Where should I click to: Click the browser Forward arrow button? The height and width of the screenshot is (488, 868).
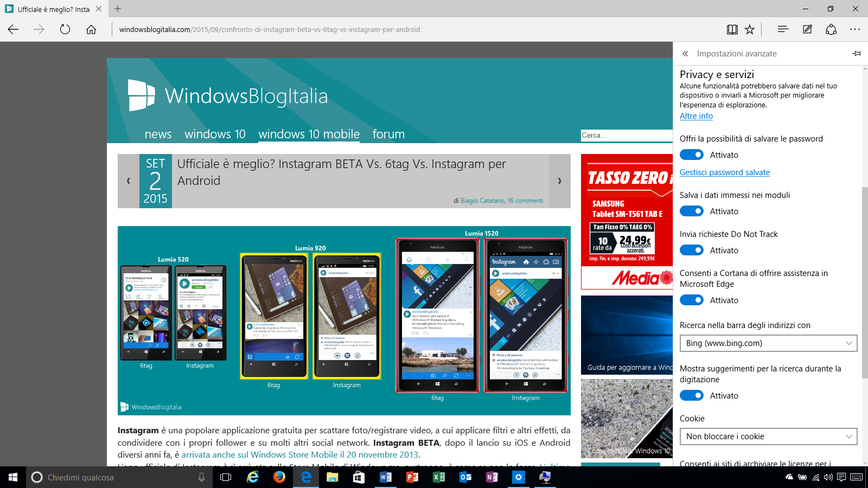click(39, 29)
